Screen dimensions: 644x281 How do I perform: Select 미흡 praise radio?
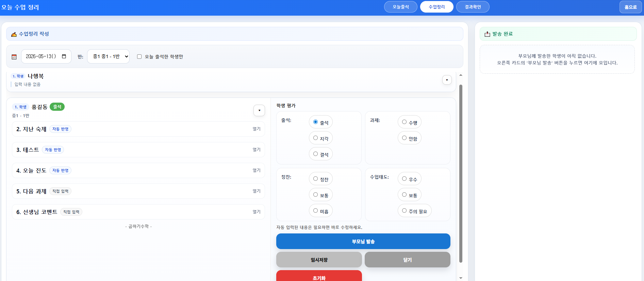pos(315,211)
